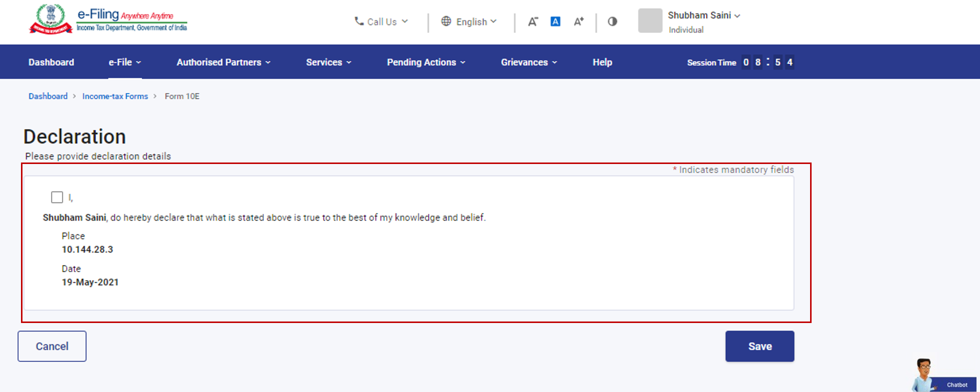Open the Shubham Saini account dropdown
The width and height of the screenshot is (980, 392).
(704, 15)
